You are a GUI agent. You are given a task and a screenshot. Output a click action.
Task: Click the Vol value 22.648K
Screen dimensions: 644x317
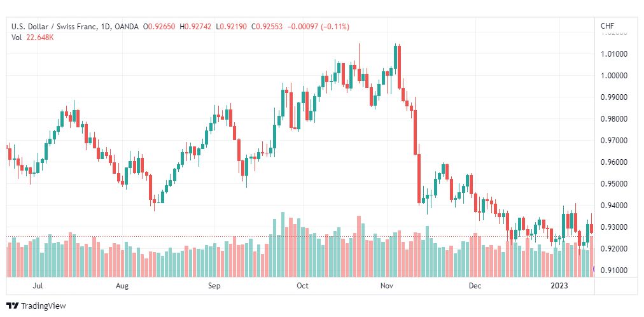pos(38,38)
